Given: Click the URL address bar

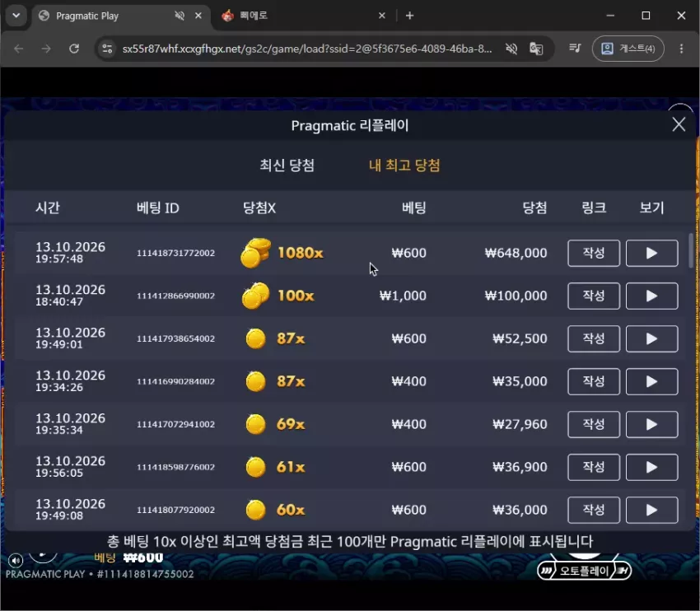Looking at the screenshot, I should pyautogui.click(x=307, y=49).
